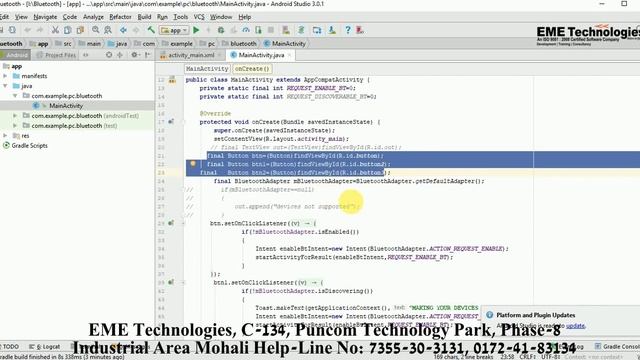Open the View menu

(x=21, y=17)
